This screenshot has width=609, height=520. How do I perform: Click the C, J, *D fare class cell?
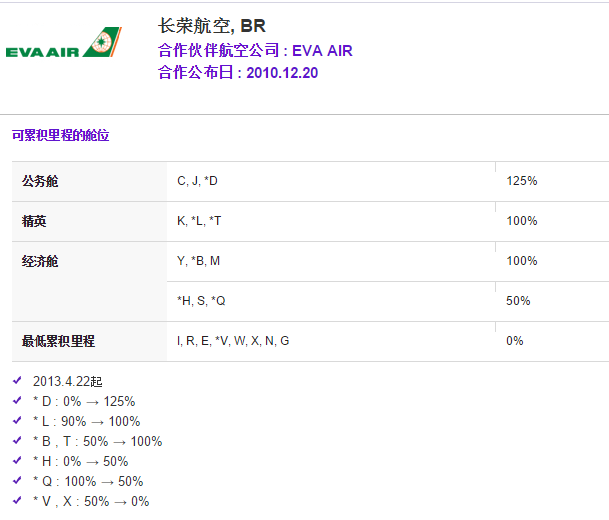tap(197, 181)
